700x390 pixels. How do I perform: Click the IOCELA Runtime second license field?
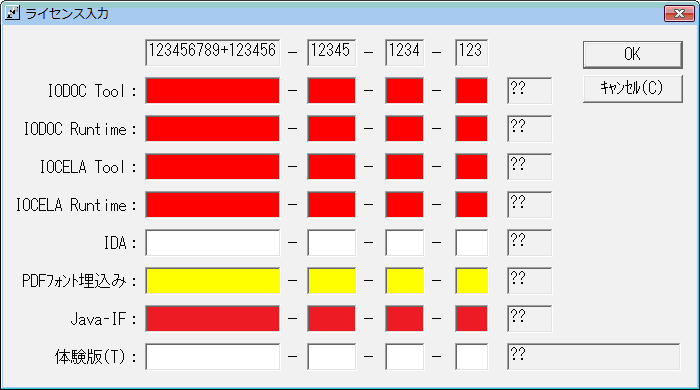[x=331, y=204]
